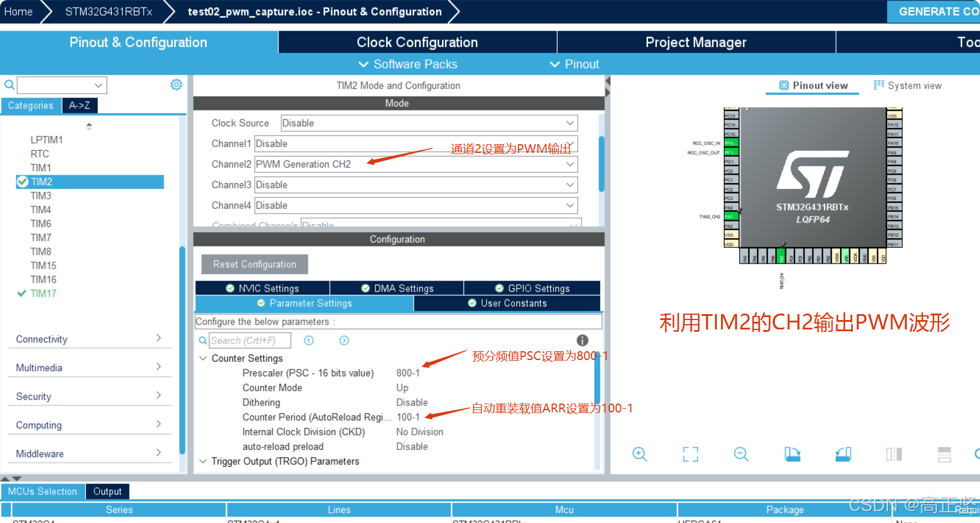Rotate the chip view counter-clockwise icon
The width and height of the screenshot is (980, 523).
[x=843, y=454]
